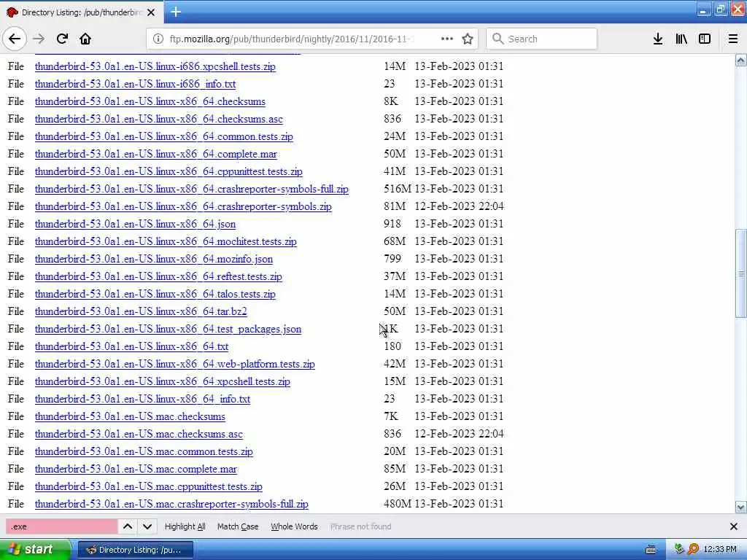Image resolution: width=747 pixels, height=560 pixels.
Task: Open linux-x86_64.mozinfo.json link
Action: (x=154, y=259)
